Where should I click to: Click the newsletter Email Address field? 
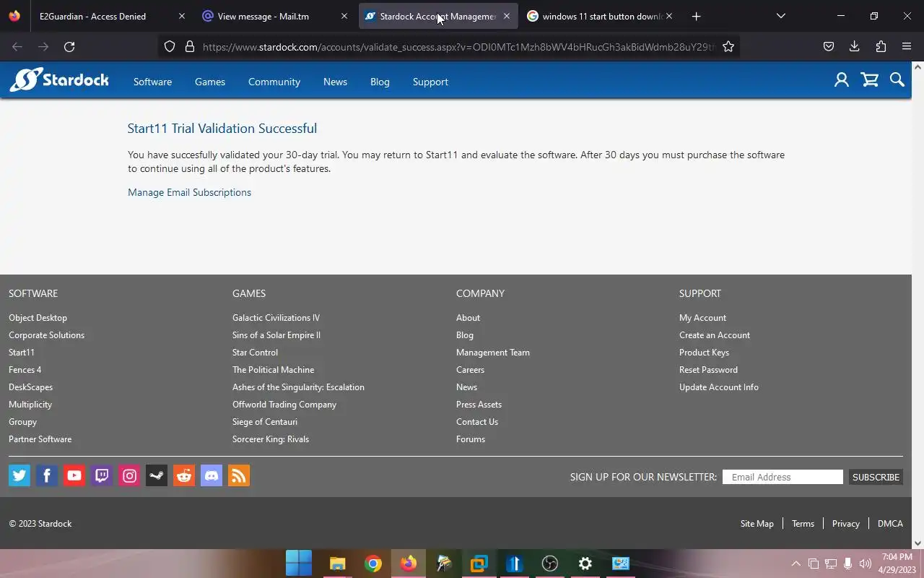(783, 477)
